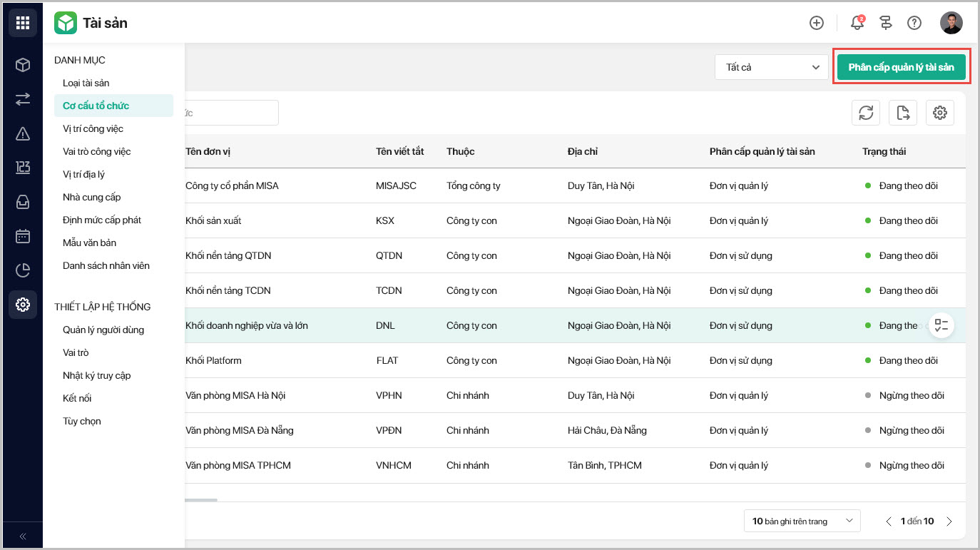Open 'Quản lý người dùng' menu item
The height and width of the screenshot is (550, 980).
(103, 330)
